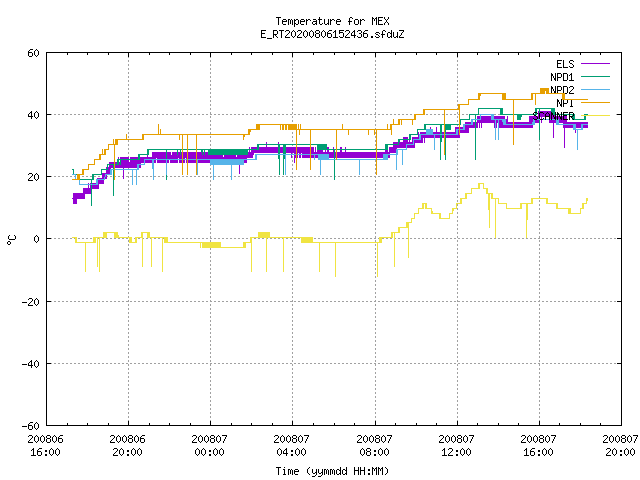Click x-axis label 200807 04:00
This screenshot has width=640, height=480.
[x=291, y=445]
